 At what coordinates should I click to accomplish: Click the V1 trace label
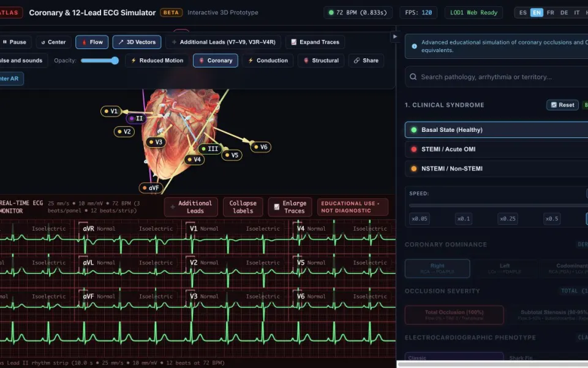click(194, 228)
